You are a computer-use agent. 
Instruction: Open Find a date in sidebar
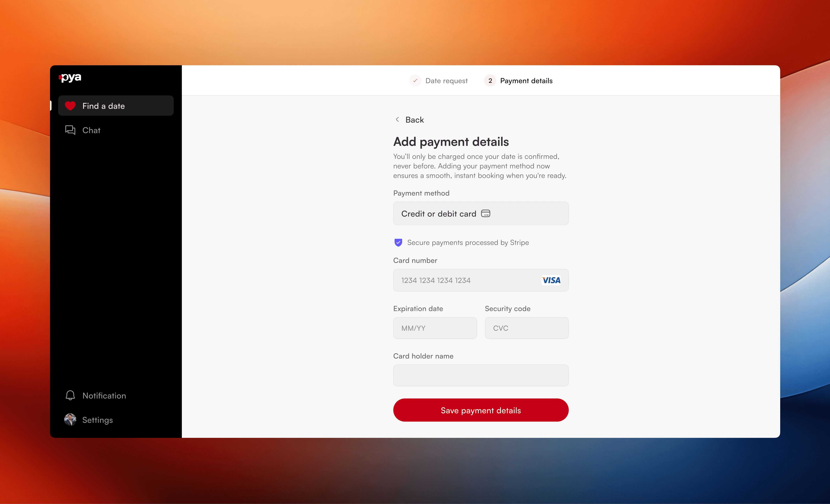coord(116,106)
